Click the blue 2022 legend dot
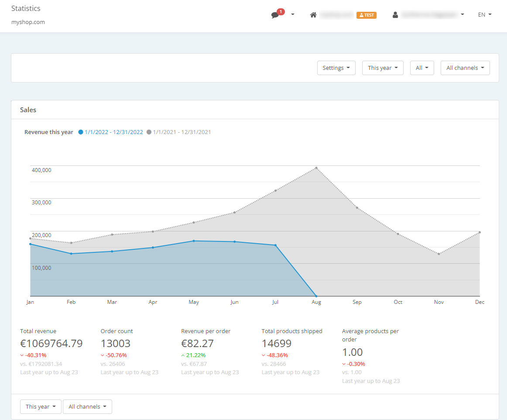 [81, 132]
